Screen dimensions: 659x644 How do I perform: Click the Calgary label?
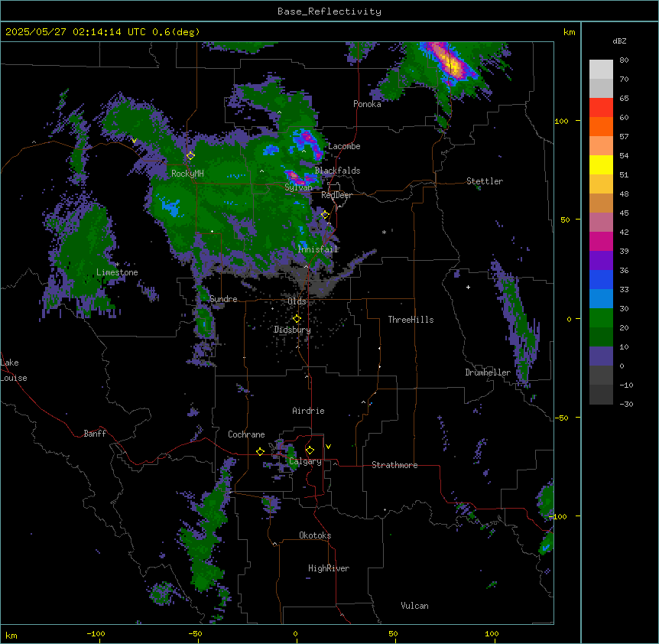305,461
